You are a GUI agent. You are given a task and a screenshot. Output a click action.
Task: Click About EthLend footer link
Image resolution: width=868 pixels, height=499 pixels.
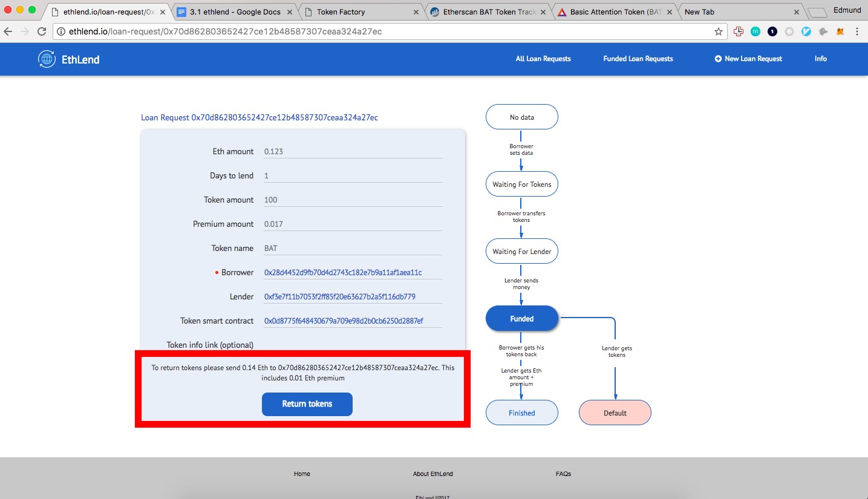(x=433, y=474)
